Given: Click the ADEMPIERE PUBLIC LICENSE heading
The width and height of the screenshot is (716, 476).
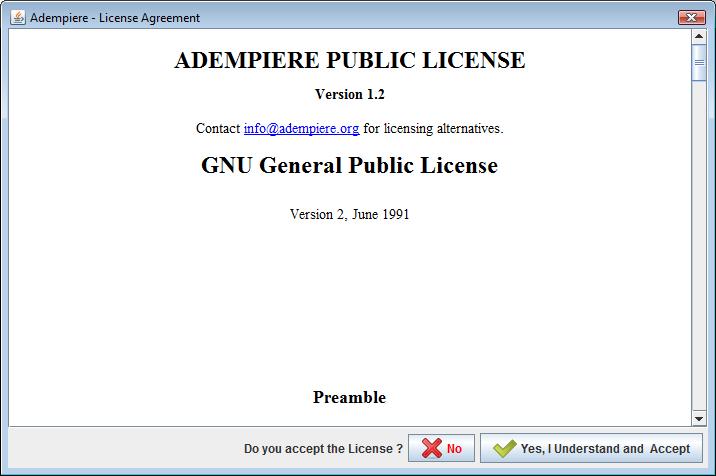Looking at the screenshot, I should tap(350, 60).
